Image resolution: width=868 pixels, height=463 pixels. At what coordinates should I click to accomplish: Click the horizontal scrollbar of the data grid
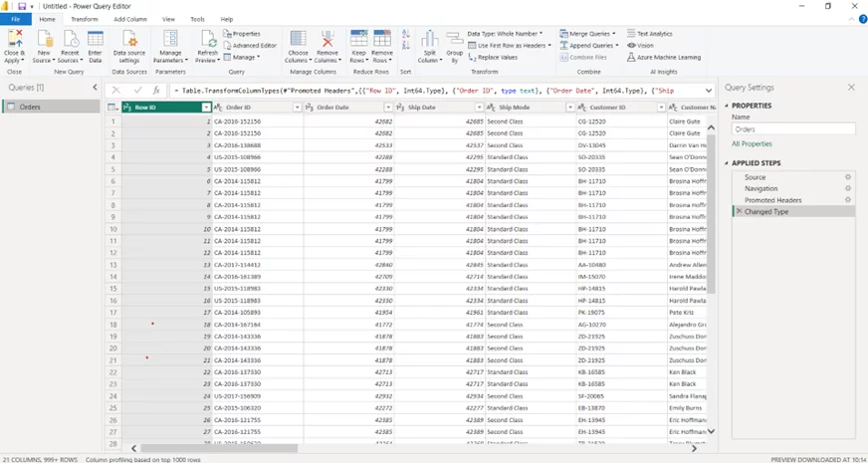(219, 448)
